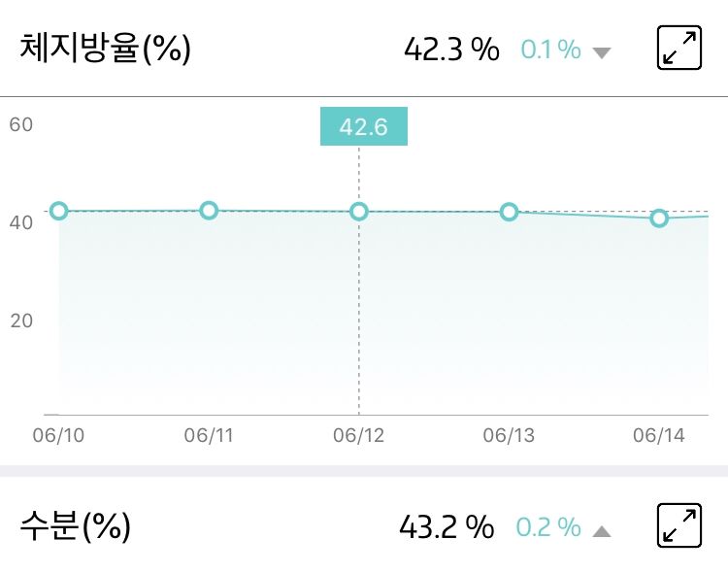Select the 06/13 data point

pos(509,212)
